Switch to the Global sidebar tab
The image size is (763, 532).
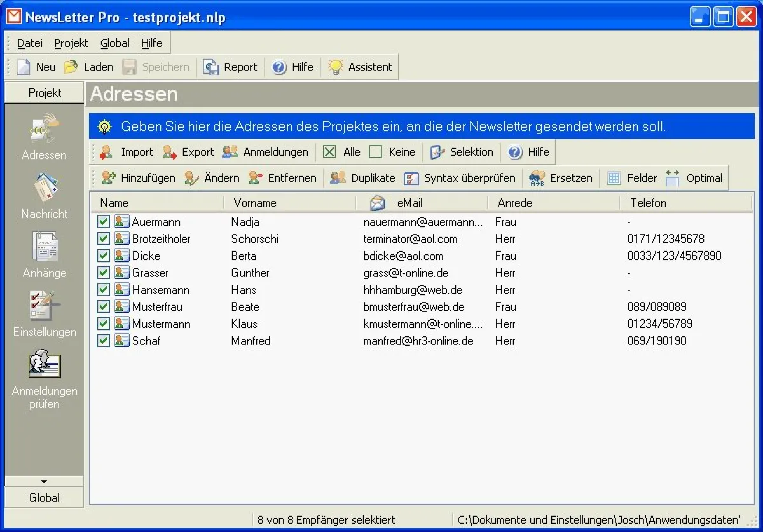coord(44,498)
